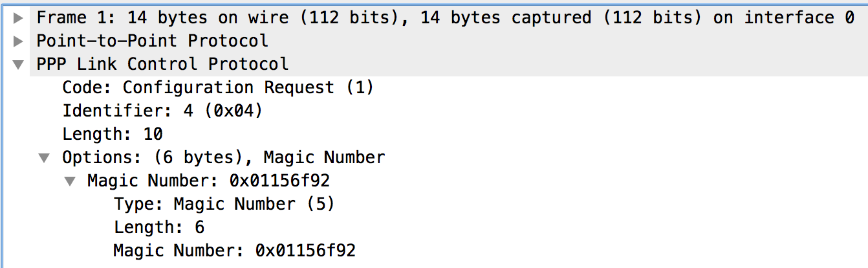
Task: Click the (0x04) hex value text
Action: pos(233,111)
